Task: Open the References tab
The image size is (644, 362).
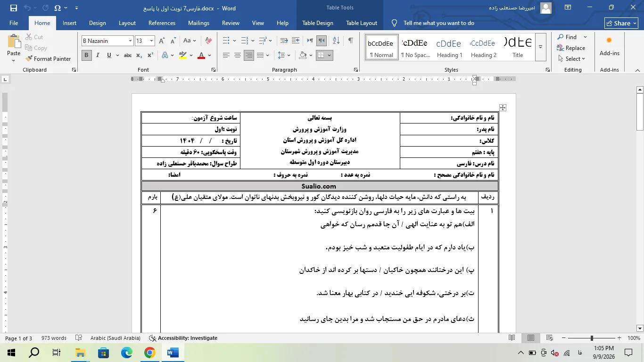Action: pos(162,23)
